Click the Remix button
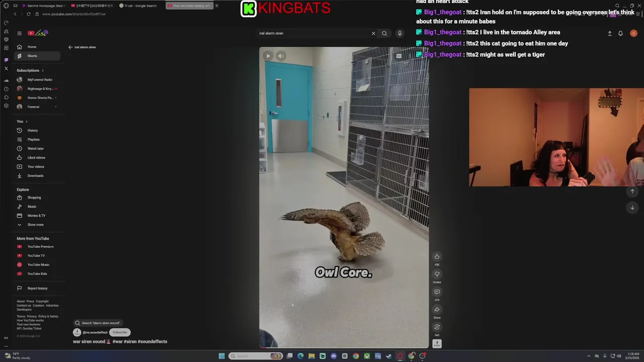This screenshot has width=644, height=362. point(437,327)
